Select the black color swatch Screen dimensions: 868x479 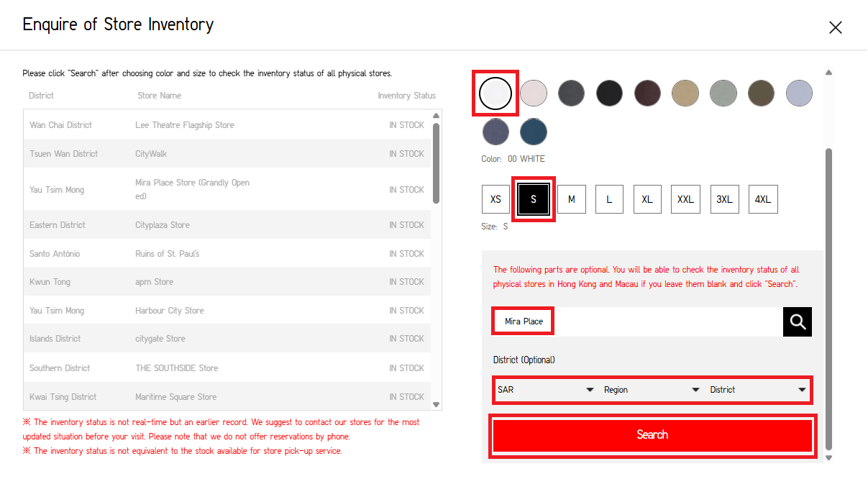[x=609, y=93]
